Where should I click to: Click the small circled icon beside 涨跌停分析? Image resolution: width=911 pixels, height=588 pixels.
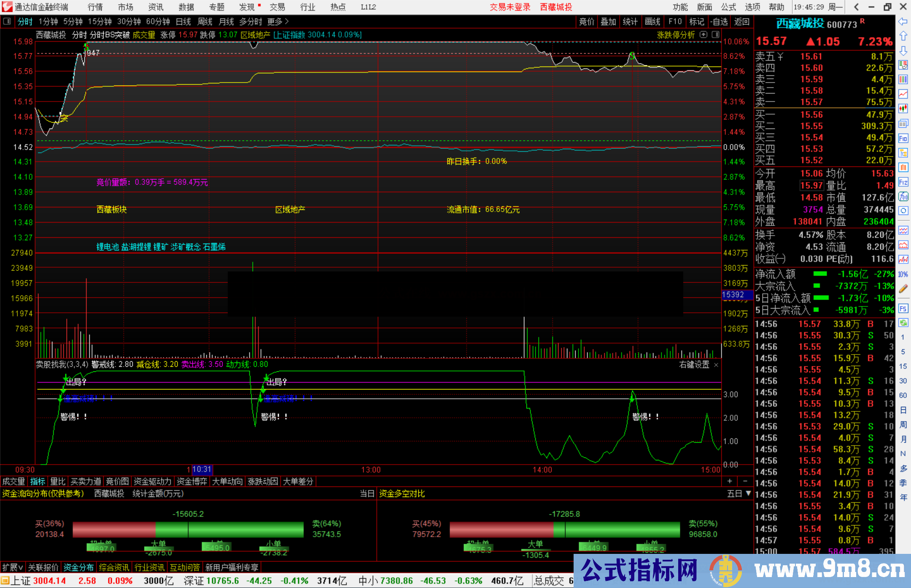pyautogui.click(x=703, y=35)
